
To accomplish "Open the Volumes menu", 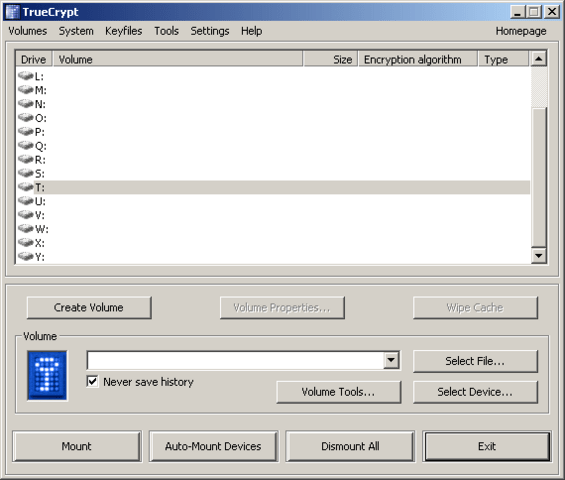I will point(28,31).
